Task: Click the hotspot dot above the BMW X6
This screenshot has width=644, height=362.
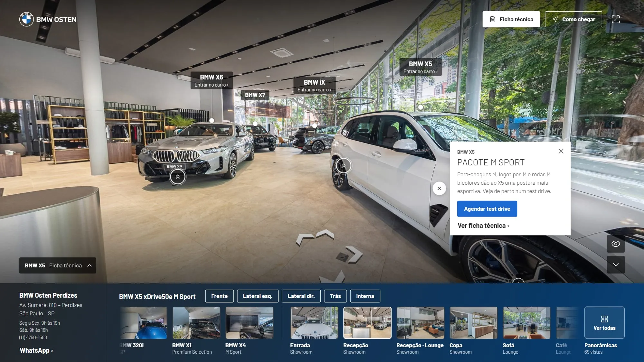Action: (212, 120)
